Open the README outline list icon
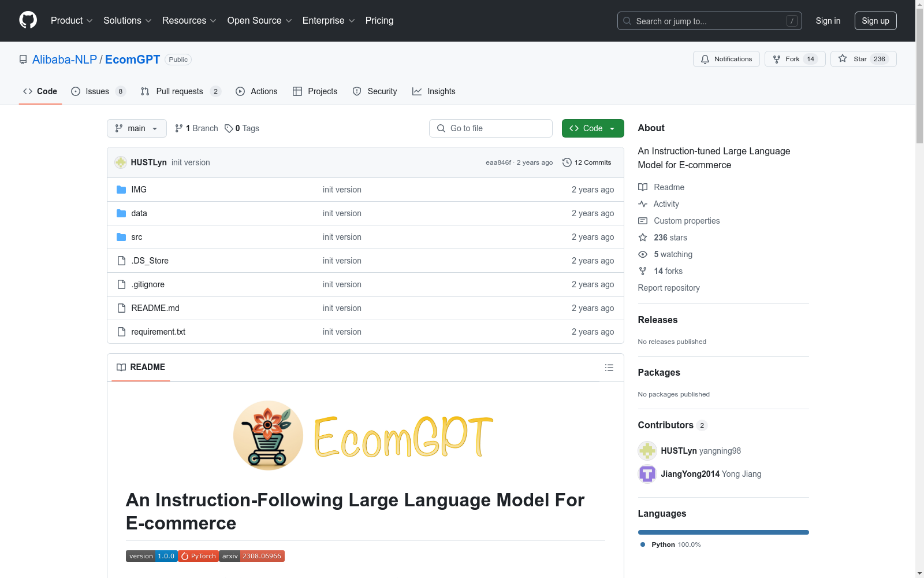The height and width of the screenshot is (578, 924). click(x=609, y=368)
